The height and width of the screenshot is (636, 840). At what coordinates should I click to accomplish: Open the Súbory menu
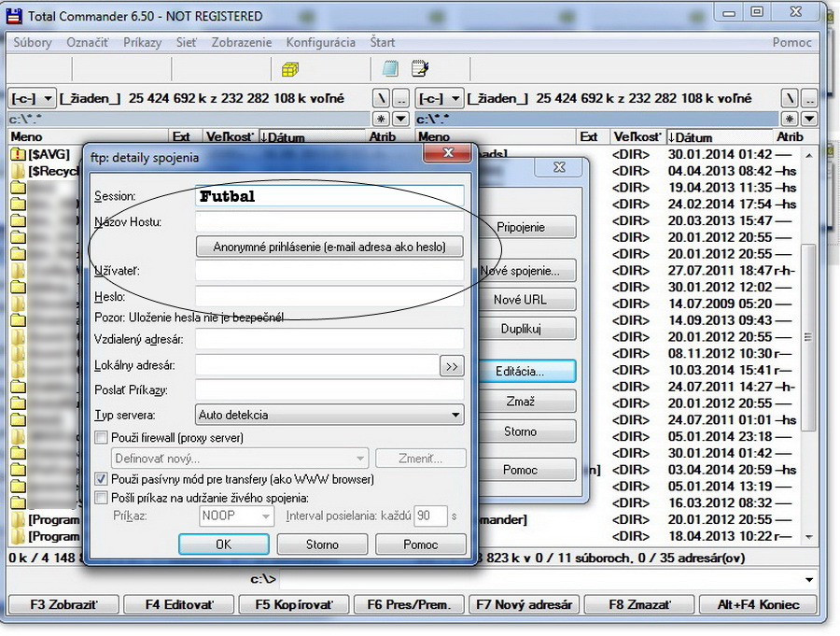[33, 42]
